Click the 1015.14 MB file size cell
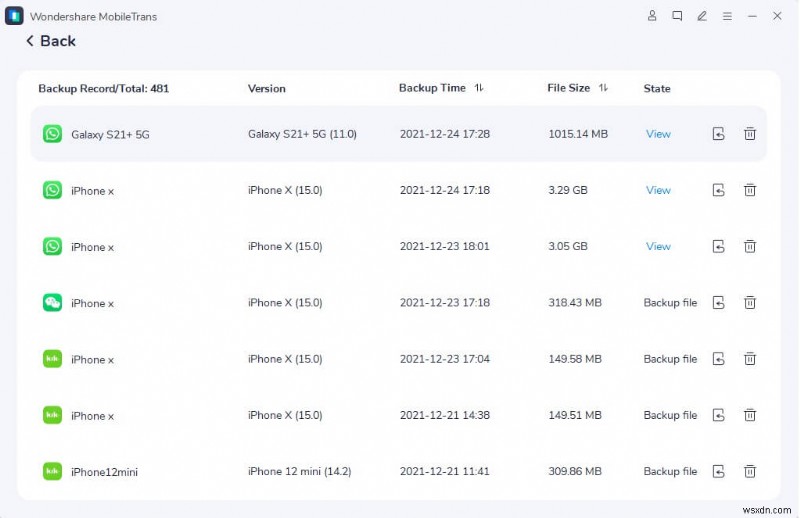 pyautogui.click(x=578, y=134)
